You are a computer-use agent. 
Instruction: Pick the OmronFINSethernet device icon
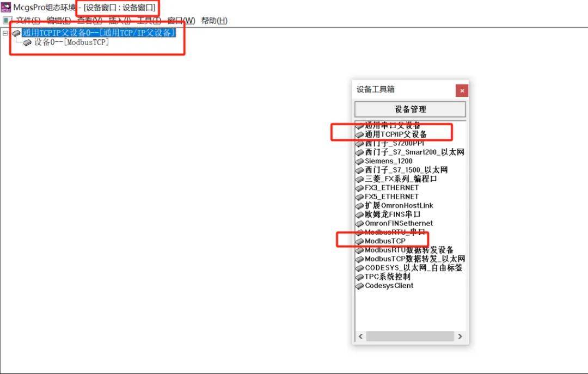tap(359, 223)
